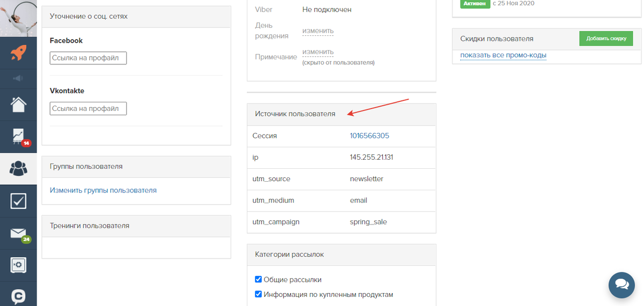Go to home via house icon
644x306 pixels.
click(18, 104)
